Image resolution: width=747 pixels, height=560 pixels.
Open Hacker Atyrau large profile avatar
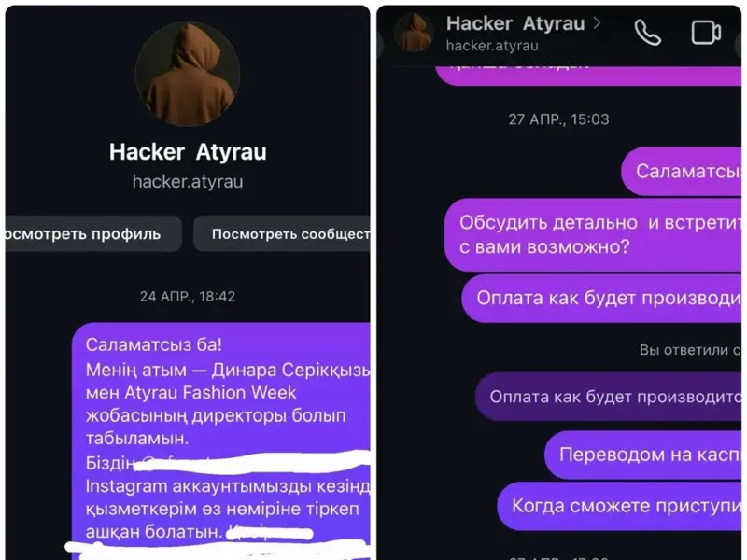[188, 74]
